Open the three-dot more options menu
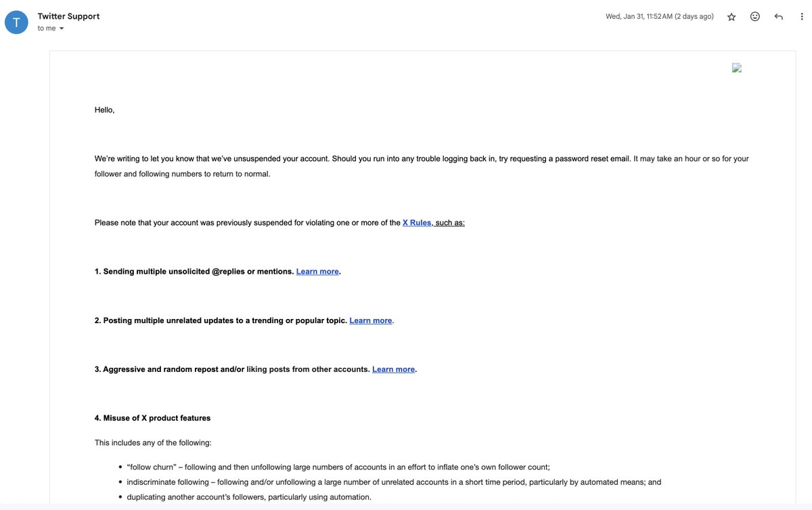 [x=802, y=17]
